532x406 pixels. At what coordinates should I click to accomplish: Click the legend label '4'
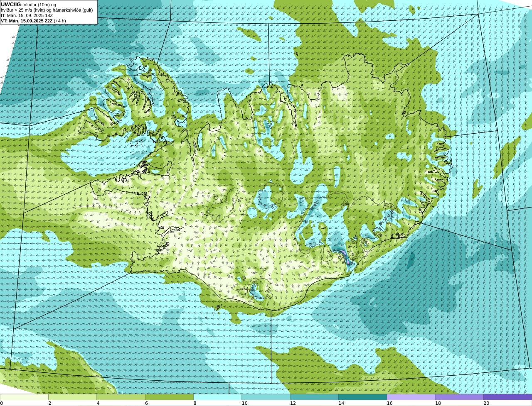tap(98, 403)
